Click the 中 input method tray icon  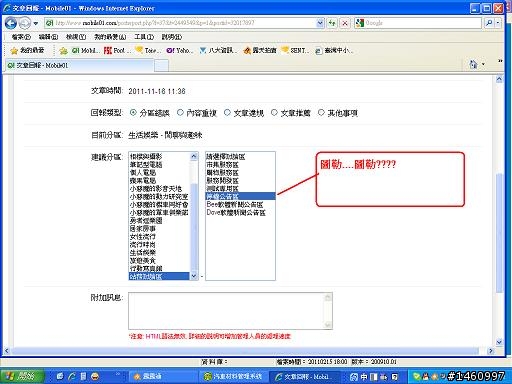[x=364, y=377]
